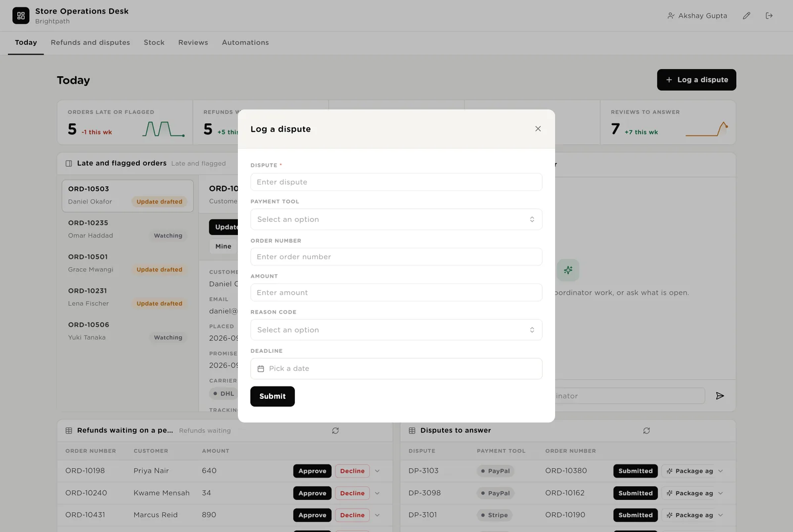This screenshot has height=532, width=793.
Task: Focus the Enter order number field
Action: (x=396, y=257)
